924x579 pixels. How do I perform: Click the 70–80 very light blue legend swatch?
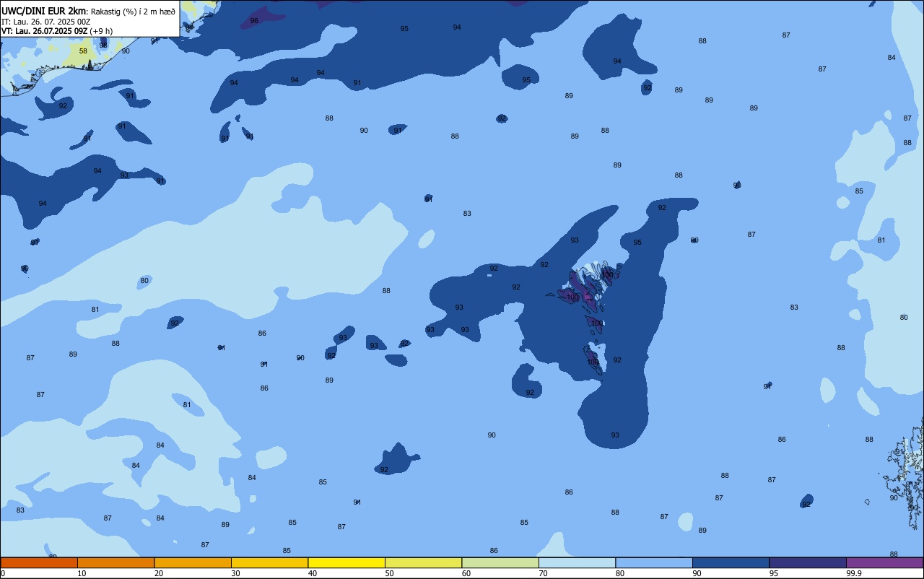[x=577, y=563]
